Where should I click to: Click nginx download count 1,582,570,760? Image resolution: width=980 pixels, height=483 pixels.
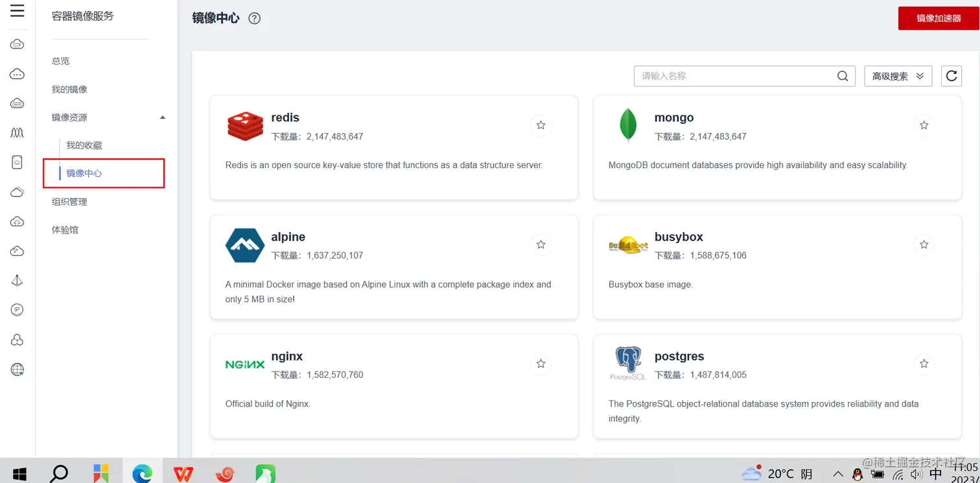pyautogui.click(x=335, y=375)
